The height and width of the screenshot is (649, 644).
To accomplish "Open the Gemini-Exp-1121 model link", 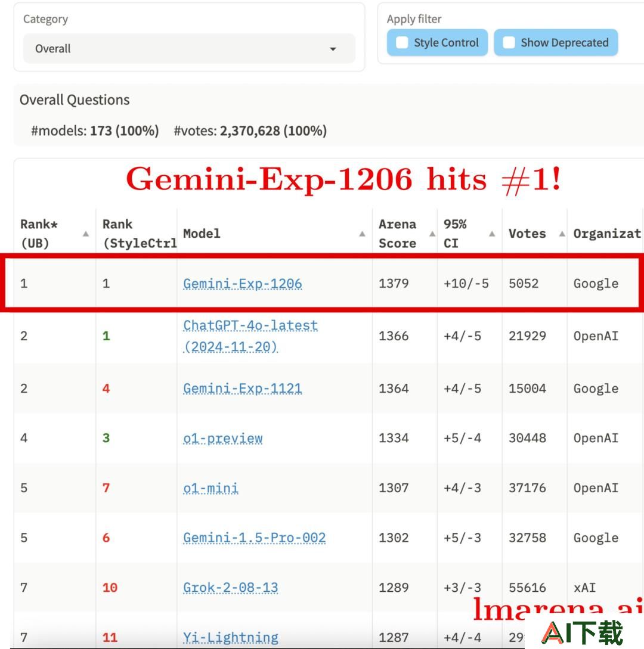I will tap(242, 388).
